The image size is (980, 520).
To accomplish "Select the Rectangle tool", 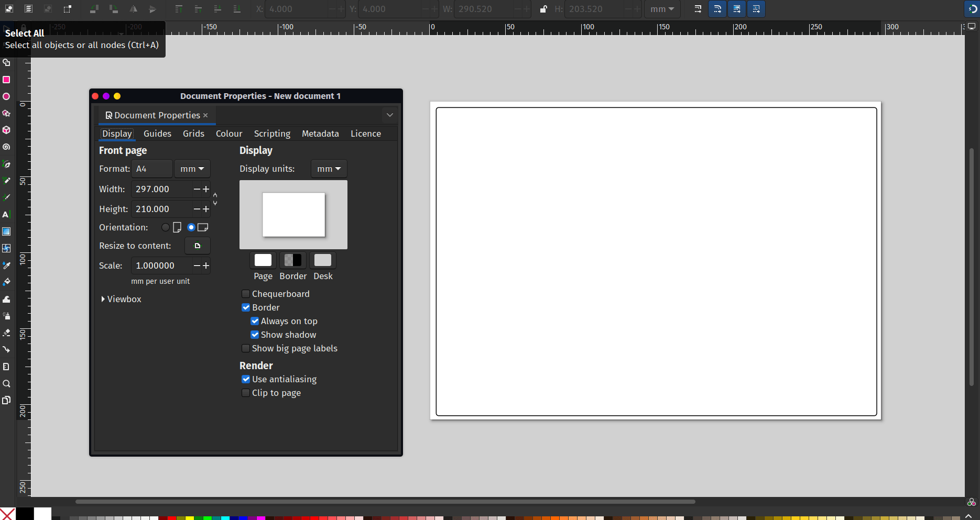I will coord(6,80).
